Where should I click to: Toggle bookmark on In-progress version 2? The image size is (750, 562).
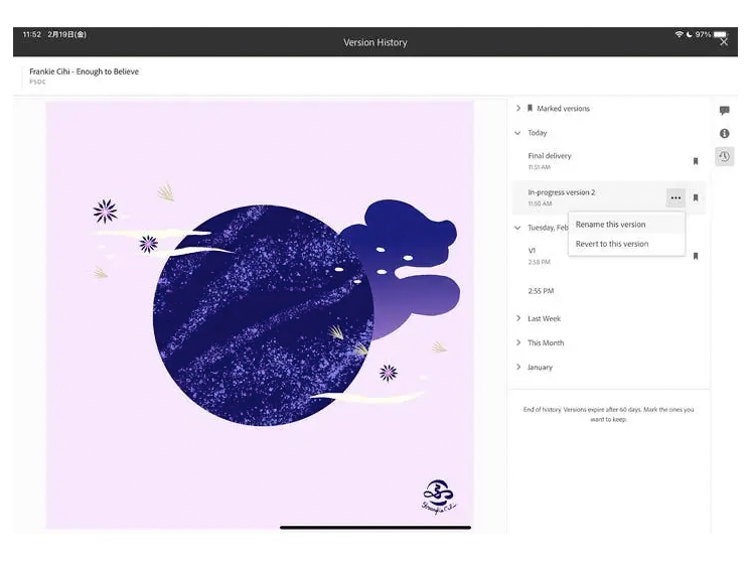click(695, 198)
